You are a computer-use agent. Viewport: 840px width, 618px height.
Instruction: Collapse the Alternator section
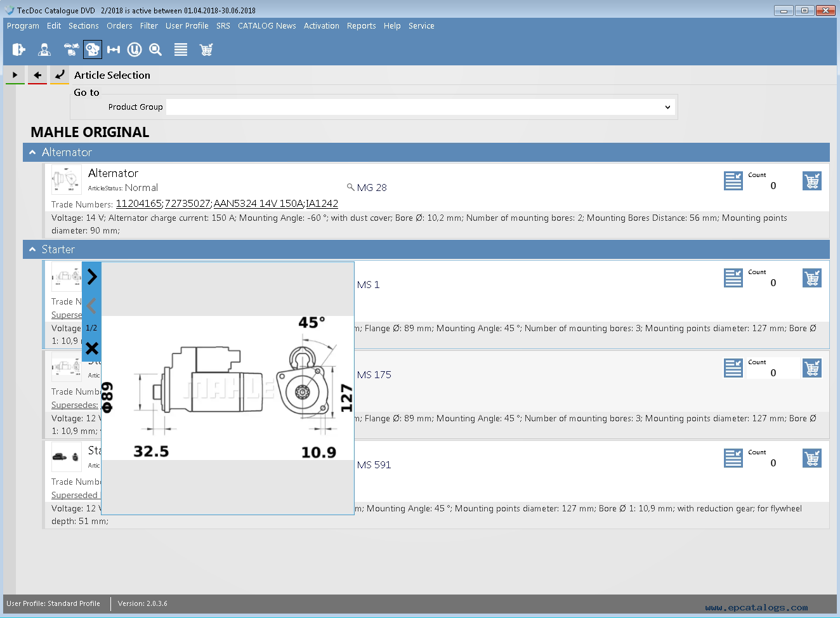click(32, 152)
